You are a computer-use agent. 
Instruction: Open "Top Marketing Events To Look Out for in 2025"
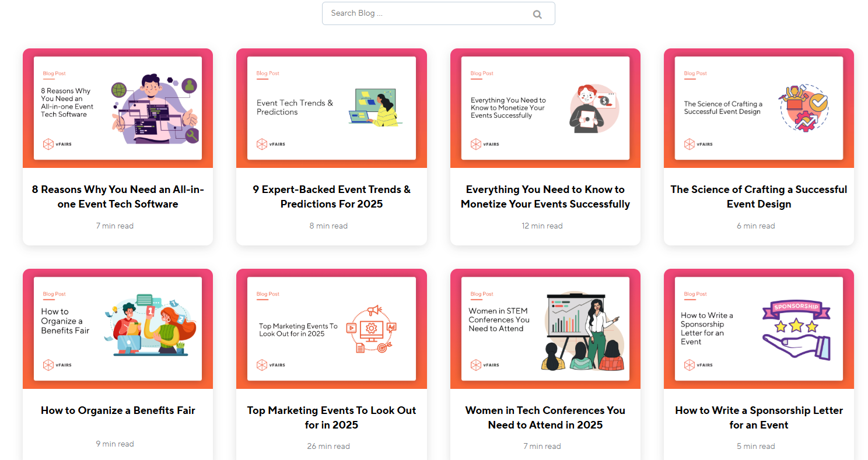331,417
